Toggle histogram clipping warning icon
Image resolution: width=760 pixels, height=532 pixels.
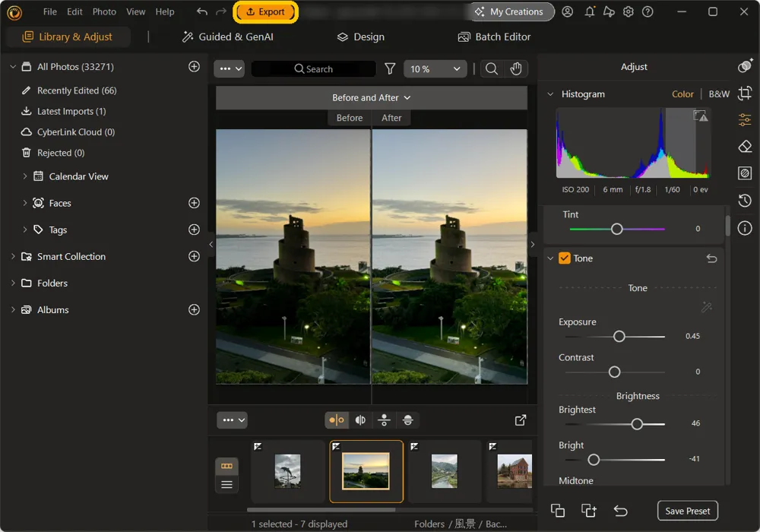click(x=701, y=116)
